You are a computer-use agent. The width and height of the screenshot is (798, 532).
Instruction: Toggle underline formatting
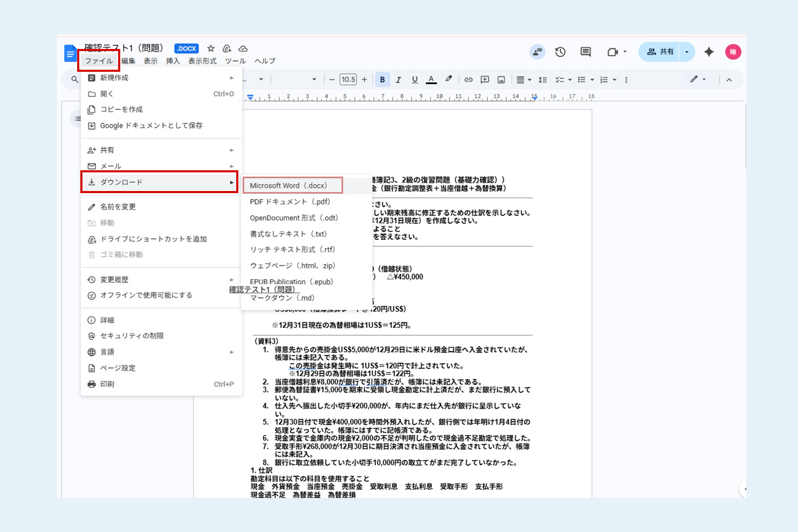(414, 80)
